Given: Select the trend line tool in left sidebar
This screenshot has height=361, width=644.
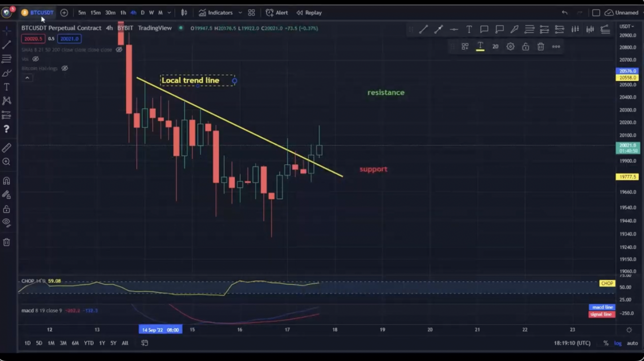Looking at the screenshot, I should [x=6, y=45].
